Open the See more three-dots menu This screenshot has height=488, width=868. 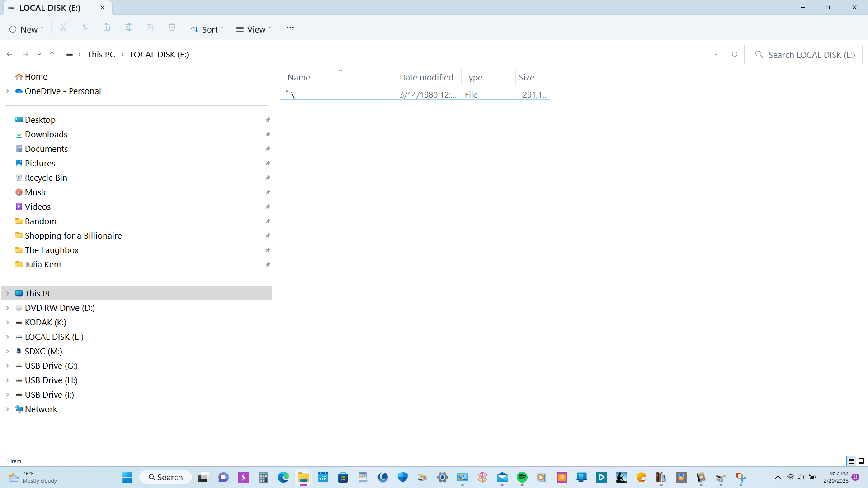290,28
